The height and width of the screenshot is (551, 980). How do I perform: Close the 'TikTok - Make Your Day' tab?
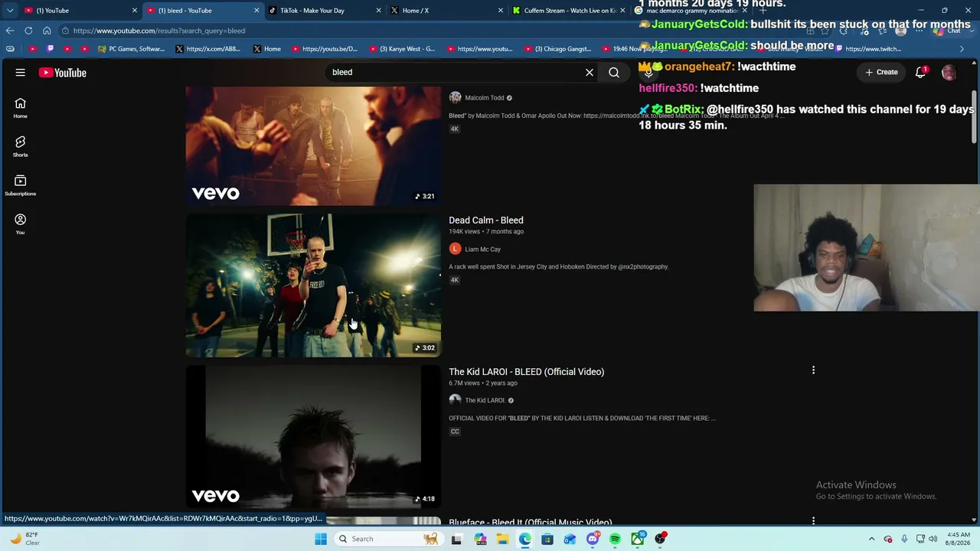click(378, 11)
